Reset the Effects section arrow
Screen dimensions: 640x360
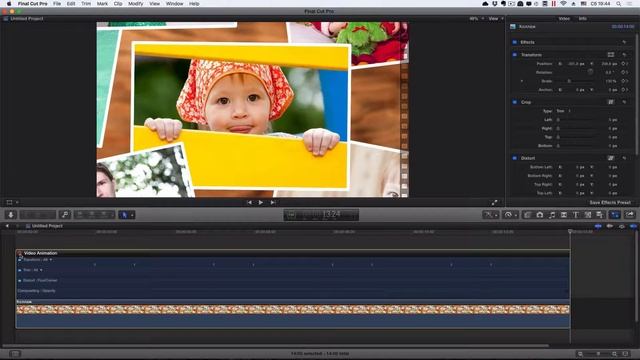point(624,42)
